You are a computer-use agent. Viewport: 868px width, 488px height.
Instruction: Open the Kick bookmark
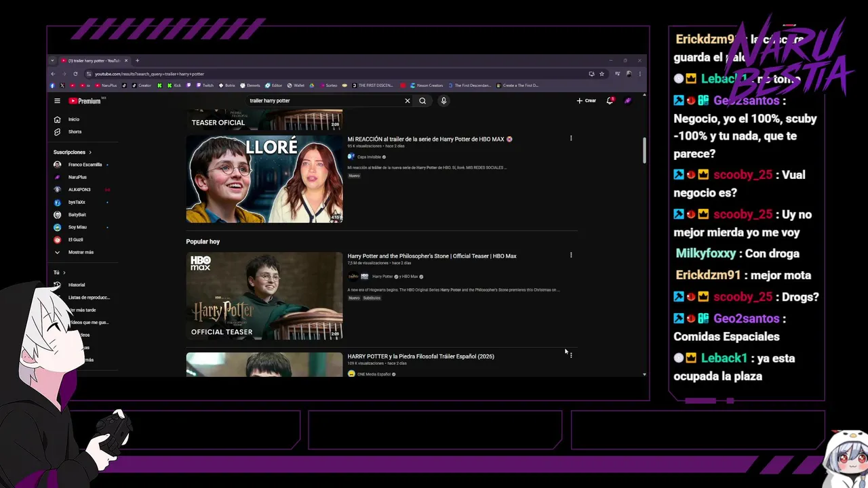174,85
